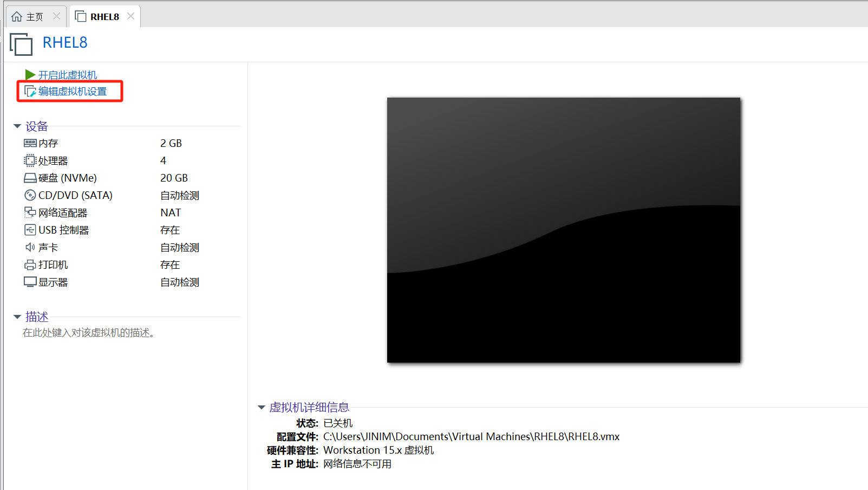Click the large RHEL8 virtual machine icon
Image resolution: width=868 pixels, height=490 pixels.
click(21, 44)
